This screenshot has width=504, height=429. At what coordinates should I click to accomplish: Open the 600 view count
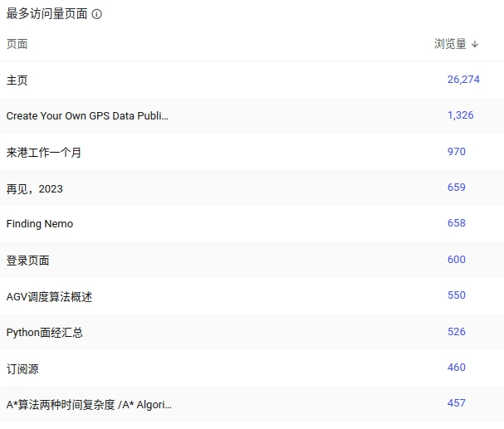tap(457, 260)
